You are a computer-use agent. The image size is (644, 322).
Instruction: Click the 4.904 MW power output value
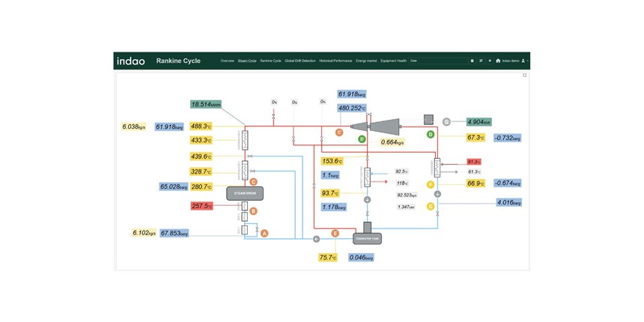point(478,121)
